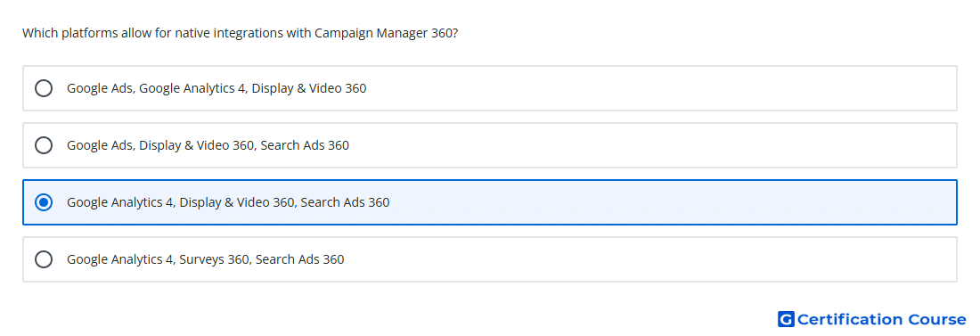Click the answer text starting 'Google Ads, Google Analytics 4'
This screenshot has height=336, width=980.
coord(216,88)
